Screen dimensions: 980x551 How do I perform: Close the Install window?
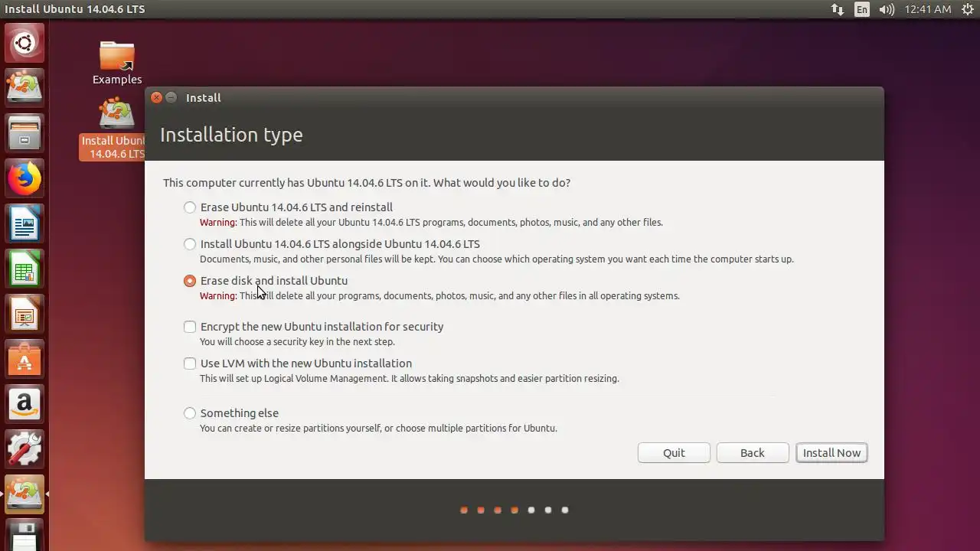coord(156,97)
